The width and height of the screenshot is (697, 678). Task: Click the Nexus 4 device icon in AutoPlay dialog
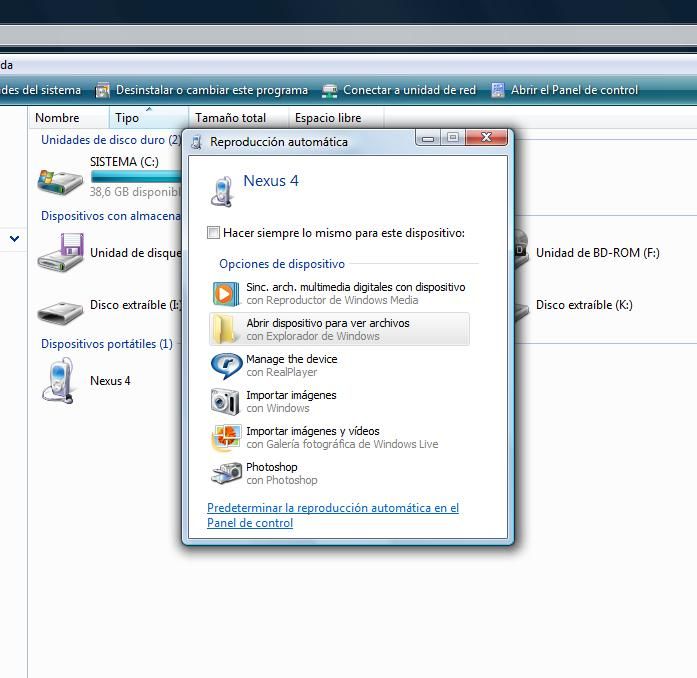coord(222,192)
